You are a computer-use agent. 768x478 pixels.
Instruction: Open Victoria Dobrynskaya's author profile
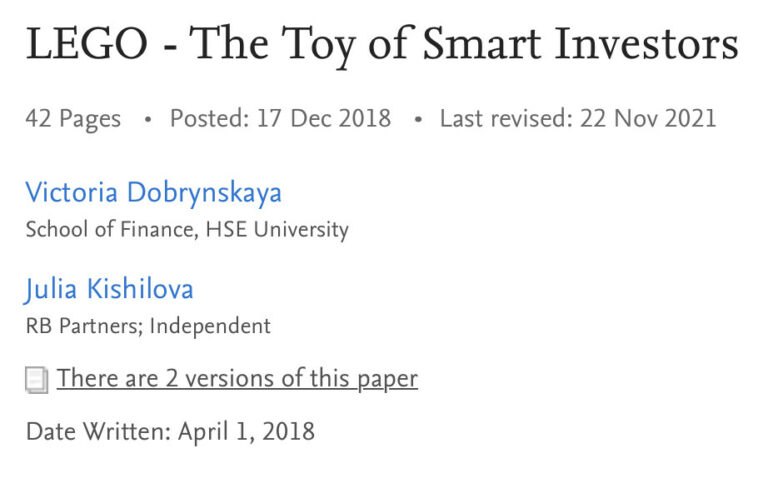(x=153, y=193)
